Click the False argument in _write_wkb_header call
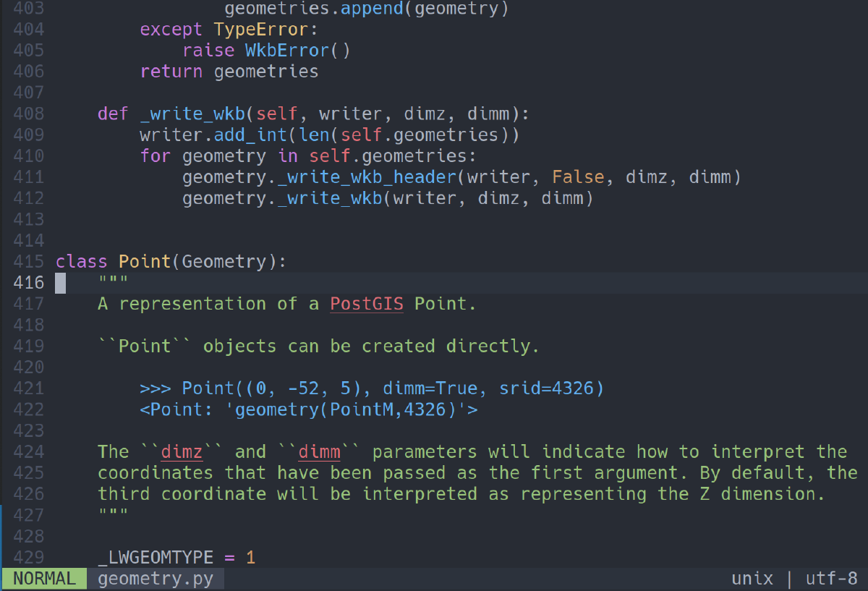This screenshot has width=868, height=591. coord(579,177)
